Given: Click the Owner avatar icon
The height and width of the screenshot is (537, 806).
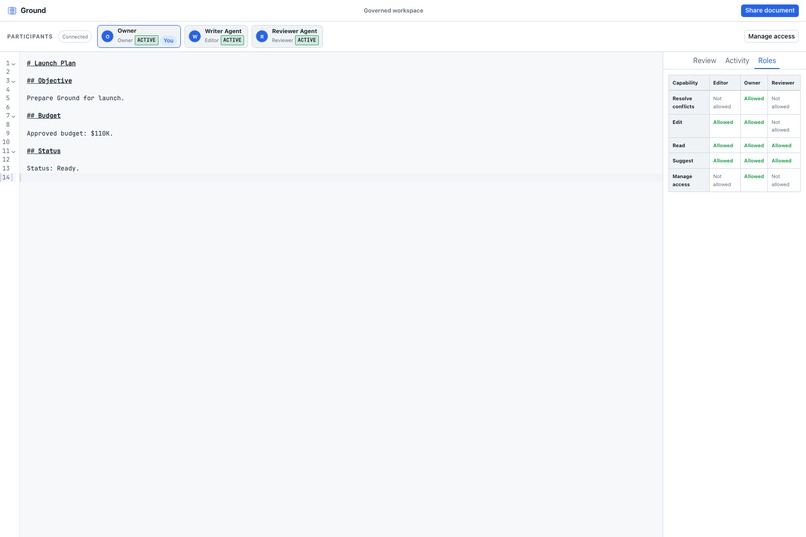Looking at the screenshot, I should click(x=107, y=36).
